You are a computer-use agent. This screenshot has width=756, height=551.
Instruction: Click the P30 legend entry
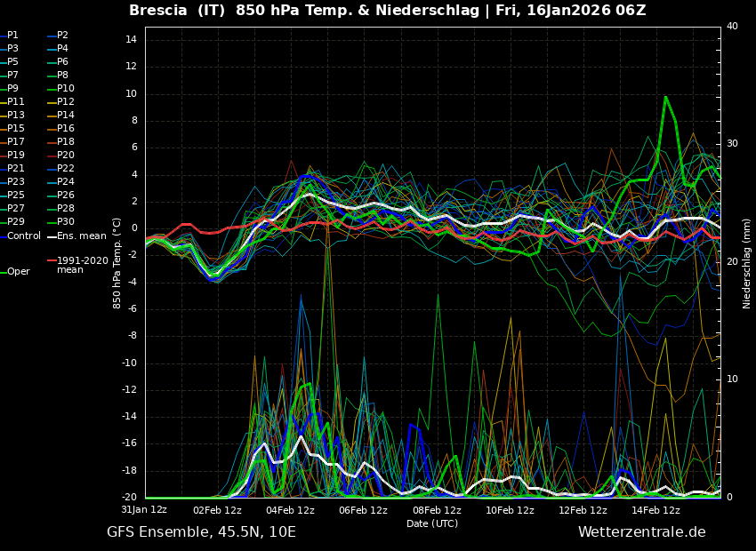click(66, 222)
